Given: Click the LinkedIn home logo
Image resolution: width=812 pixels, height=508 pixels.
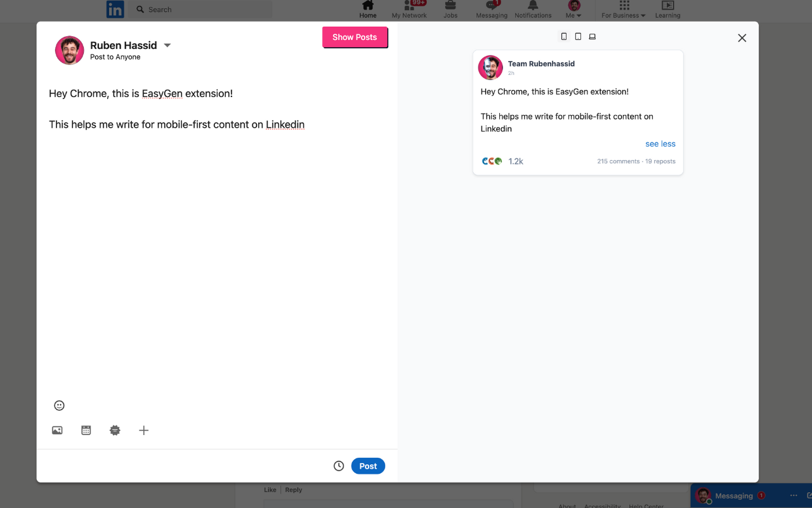Looking at the screenshot, I should (115, 10).
